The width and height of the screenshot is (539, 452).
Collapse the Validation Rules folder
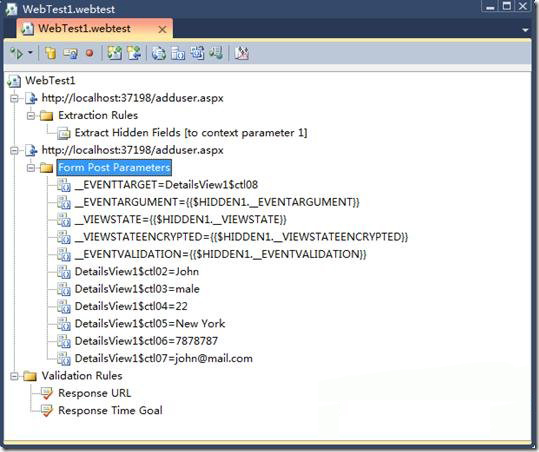coord(14,376)
